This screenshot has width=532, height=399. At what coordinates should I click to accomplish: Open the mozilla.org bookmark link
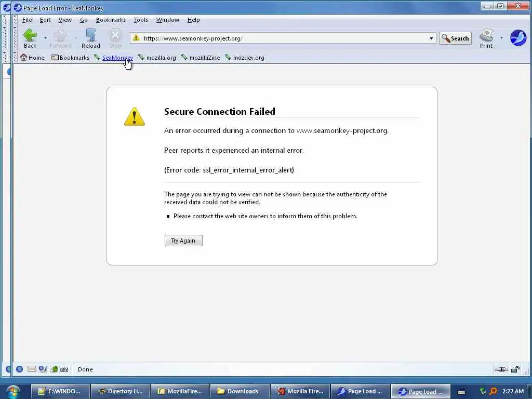157,58
